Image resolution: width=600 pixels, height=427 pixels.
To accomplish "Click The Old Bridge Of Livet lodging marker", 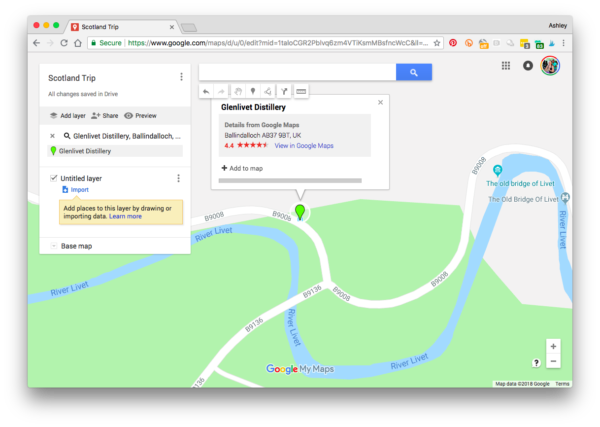I will (565, 198).
